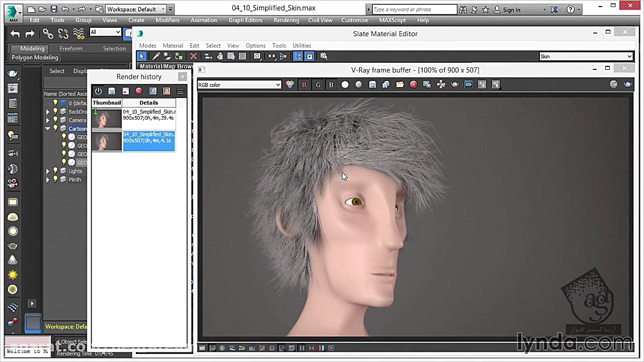The image size is (644, 362).
Task: Set render history image as A
Action: pyautogui.click(x=153, y=91)
